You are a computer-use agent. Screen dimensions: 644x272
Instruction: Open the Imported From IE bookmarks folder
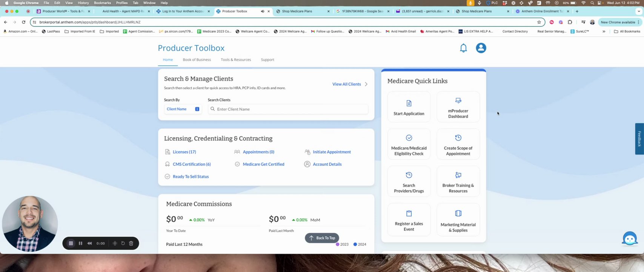[80, 31]
